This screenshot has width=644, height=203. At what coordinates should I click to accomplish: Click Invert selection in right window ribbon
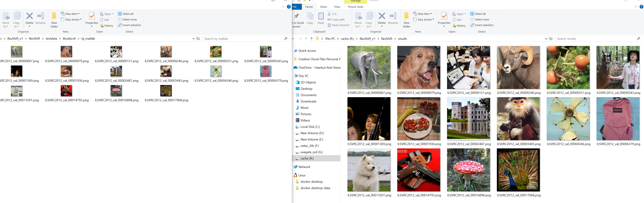[x=482, y=25]
